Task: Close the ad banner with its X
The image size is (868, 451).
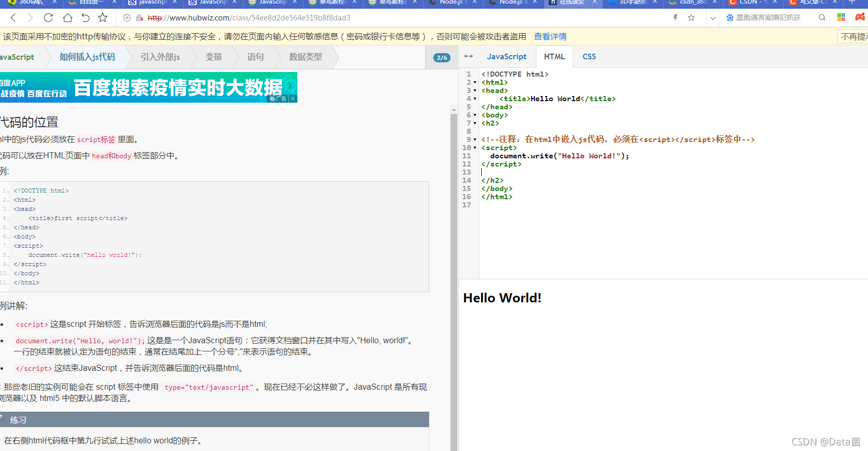Action: 293,99
